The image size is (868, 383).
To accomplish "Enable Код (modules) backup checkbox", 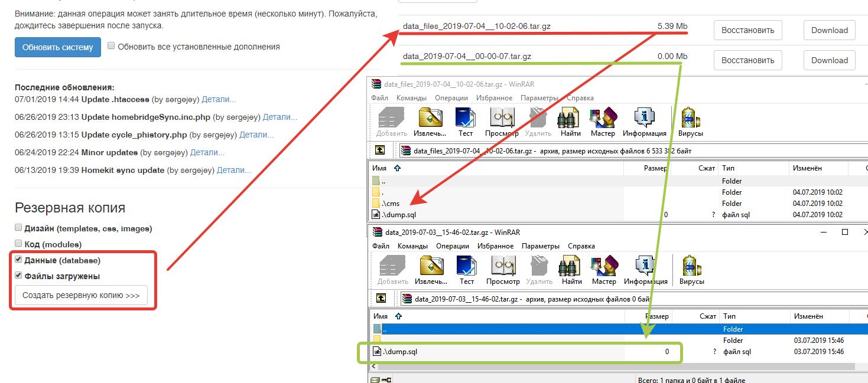I will 18,244.
